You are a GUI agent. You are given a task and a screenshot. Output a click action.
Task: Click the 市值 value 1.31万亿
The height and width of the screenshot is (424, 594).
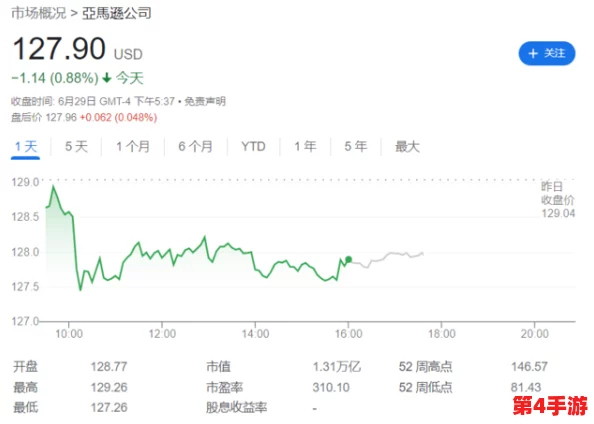click(336, 367)
